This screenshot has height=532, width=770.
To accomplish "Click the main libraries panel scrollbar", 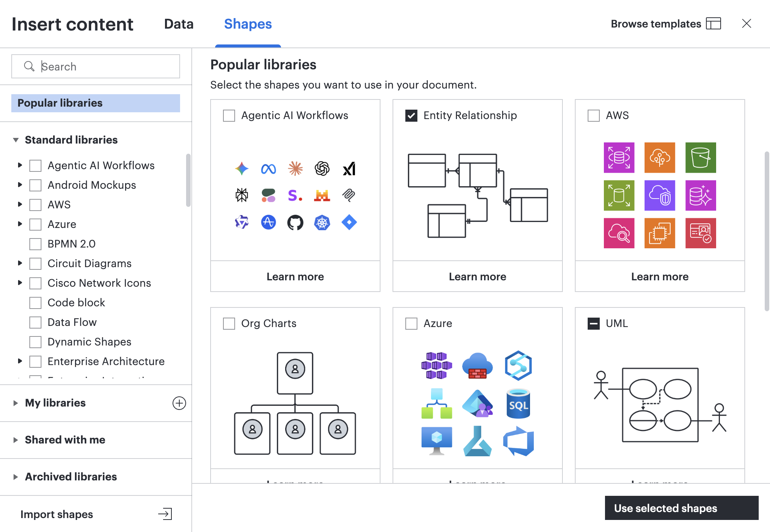I will tap(766, 231).
